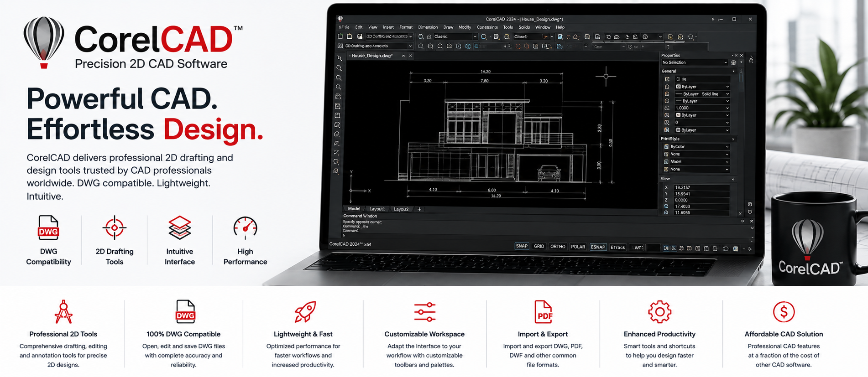Click the Z coordinate field showing 0.0000
868x377 pixels.
tap(701, 200)
